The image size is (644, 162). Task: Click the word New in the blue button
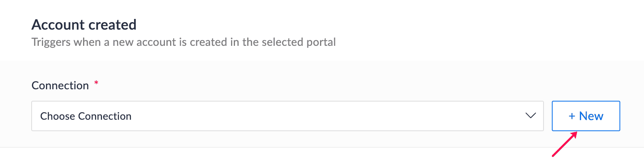coord(591,116)
